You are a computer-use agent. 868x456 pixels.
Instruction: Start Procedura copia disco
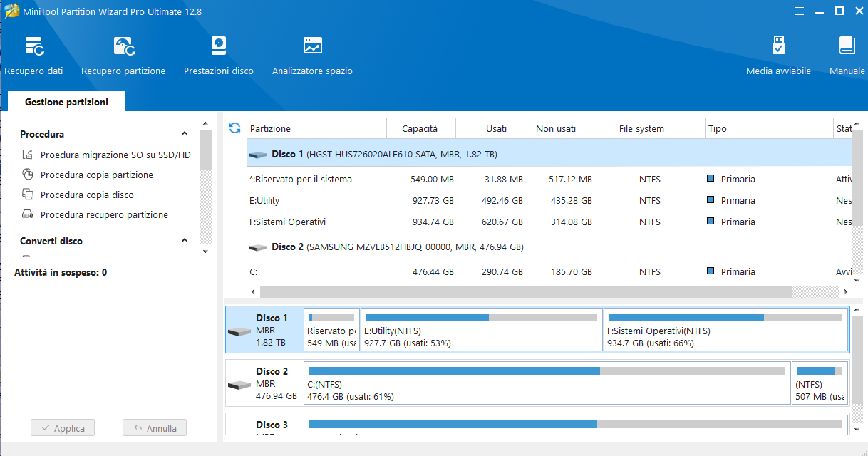87,195
